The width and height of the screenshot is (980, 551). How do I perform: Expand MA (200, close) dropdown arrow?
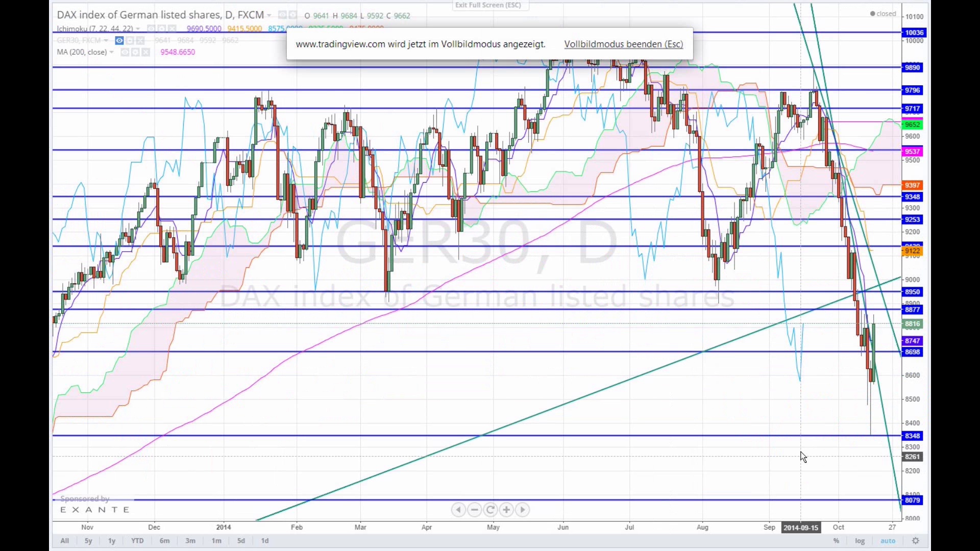point(111,52)
